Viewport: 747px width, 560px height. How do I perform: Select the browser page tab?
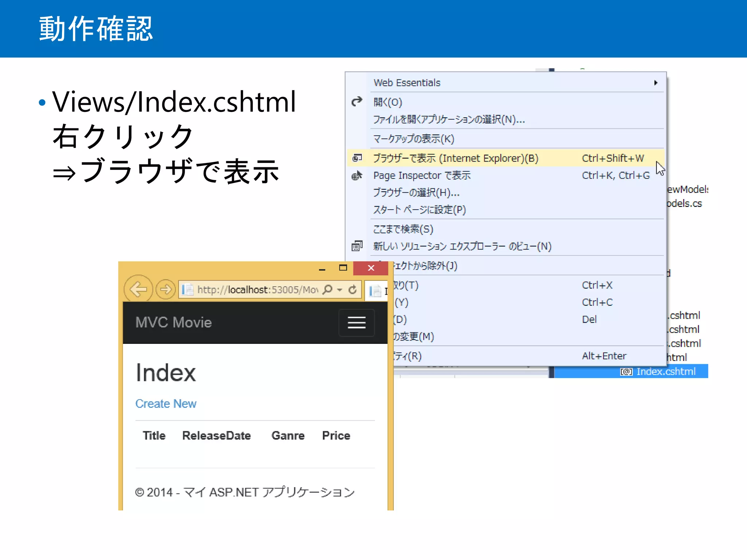click(x=376, y=291)
